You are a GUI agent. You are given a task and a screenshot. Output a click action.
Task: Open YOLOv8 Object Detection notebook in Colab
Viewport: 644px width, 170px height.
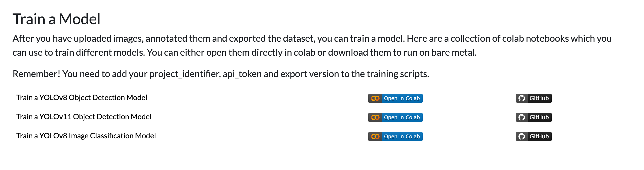(x=395, y=99)
